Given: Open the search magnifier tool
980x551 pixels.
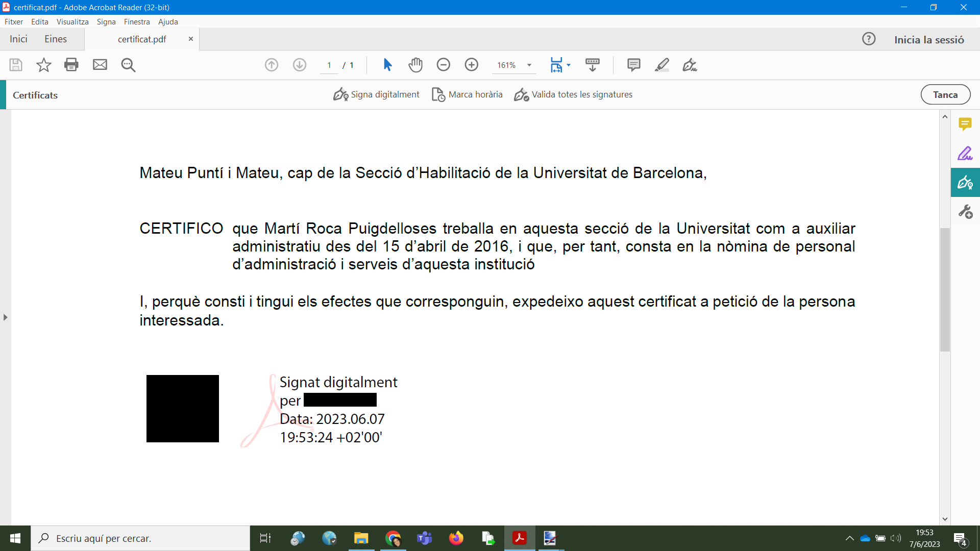Looking at the screenshot, I should [128, 65].
